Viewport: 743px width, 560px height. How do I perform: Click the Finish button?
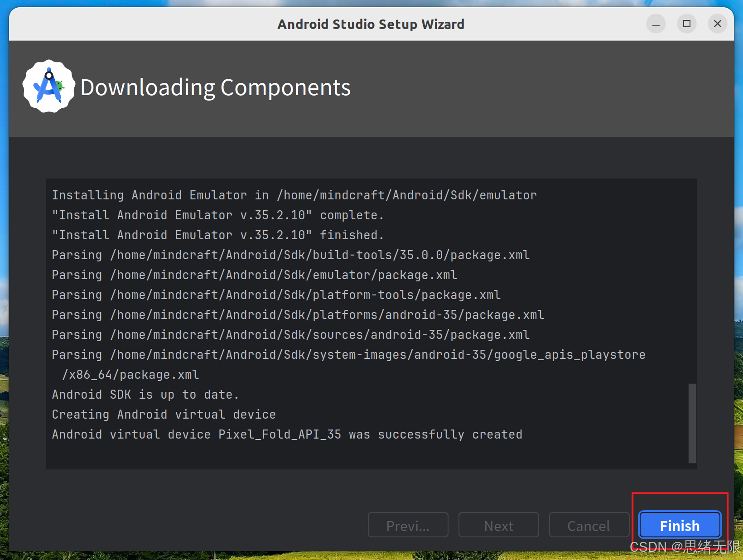(679, 525)
